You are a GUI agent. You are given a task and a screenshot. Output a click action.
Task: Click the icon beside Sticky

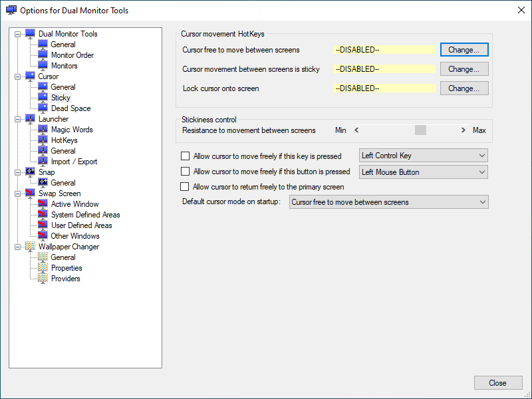point(43,98)
